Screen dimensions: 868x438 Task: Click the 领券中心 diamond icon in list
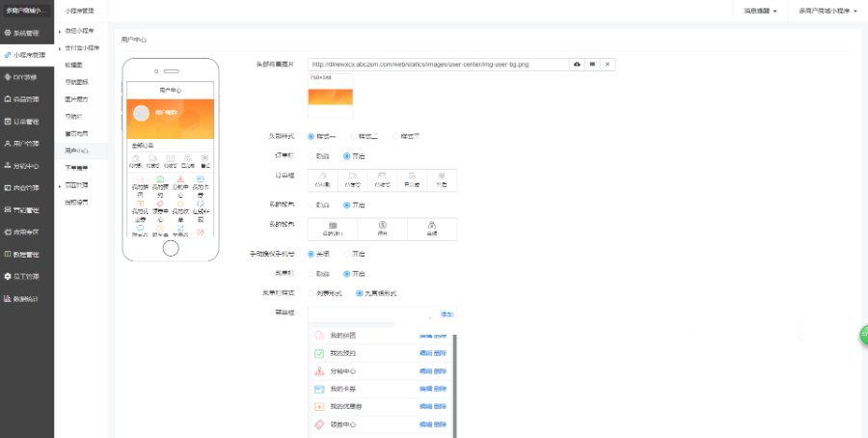(x=319, y=424)
